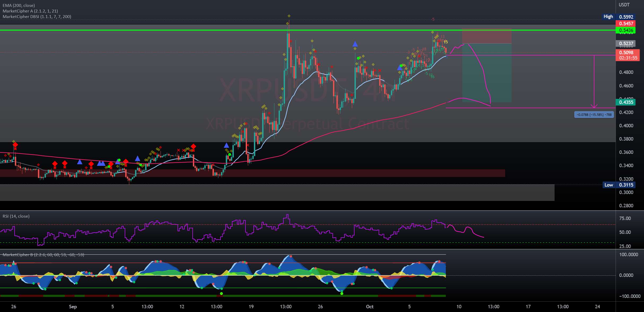Select the MarketCipher DBSI indicator legend
Screen dimensions: 644x312
click(37, 16)
